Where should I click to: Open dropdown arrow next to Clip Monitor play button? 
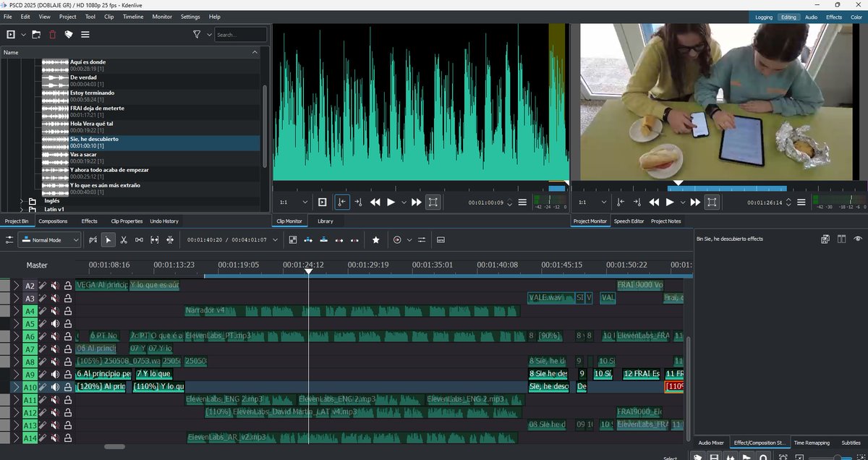(x=404, y=203)
